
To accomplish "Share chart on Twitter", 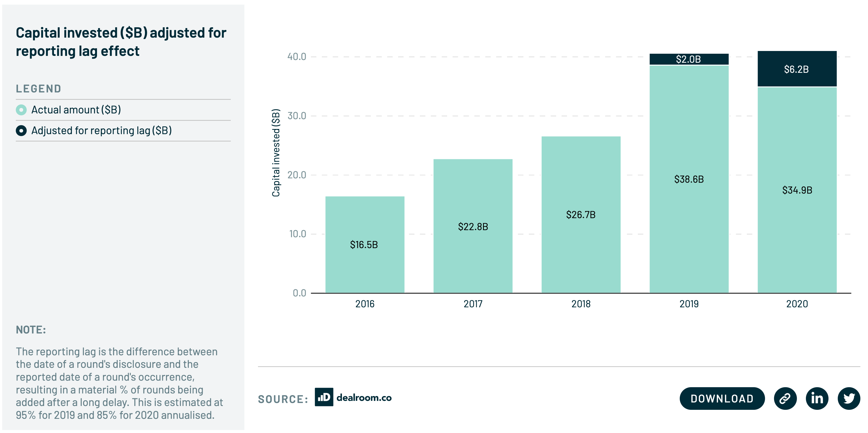I will (848, 398).
